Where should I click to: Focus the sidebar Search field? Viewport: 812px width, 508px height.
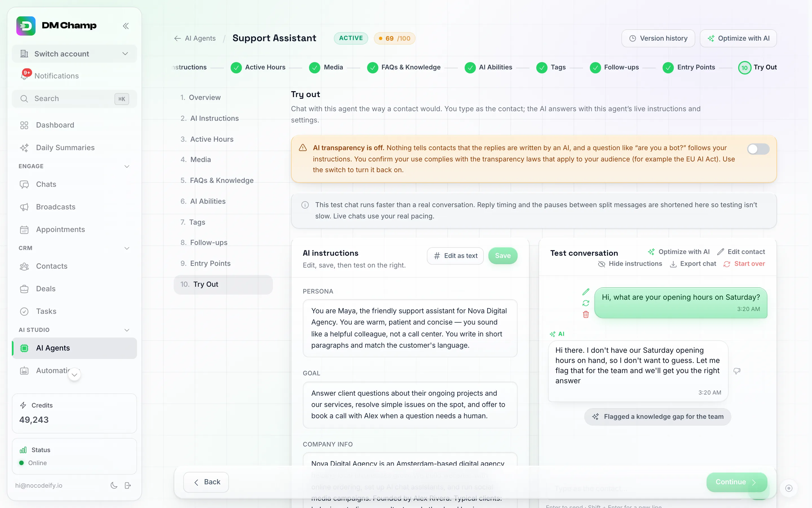(x=74, y=99)
